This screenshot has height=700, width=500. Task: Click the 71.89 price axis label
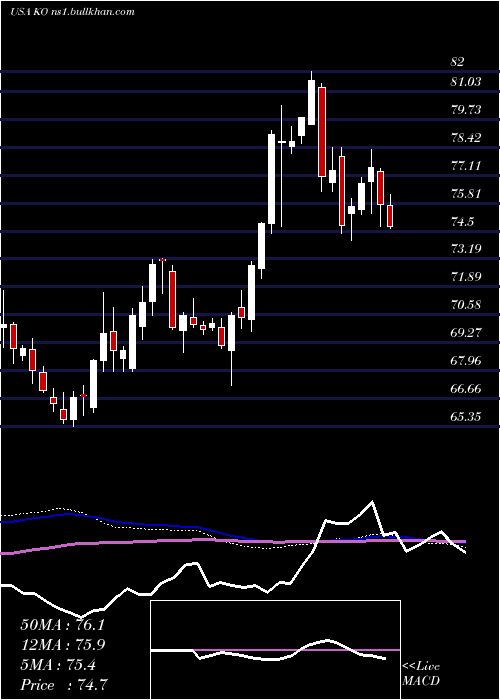[467, 277]
